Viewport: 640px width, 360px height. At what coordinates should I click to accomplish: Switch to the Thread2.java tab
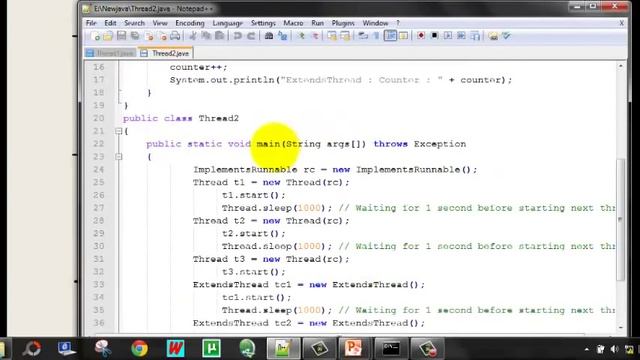click(166, 53)
